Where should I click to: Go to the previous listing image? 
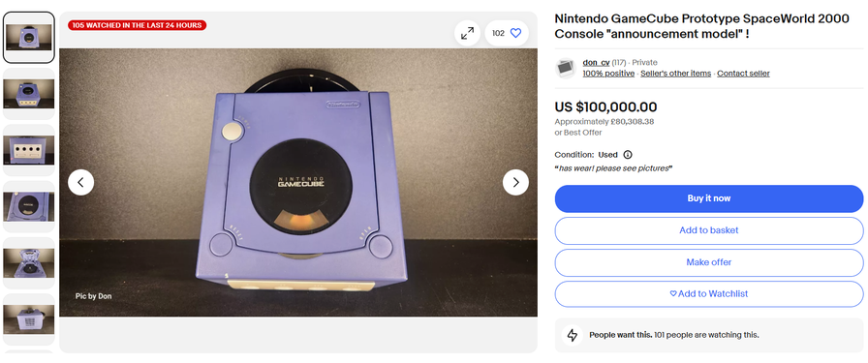(x=80, y=182)
